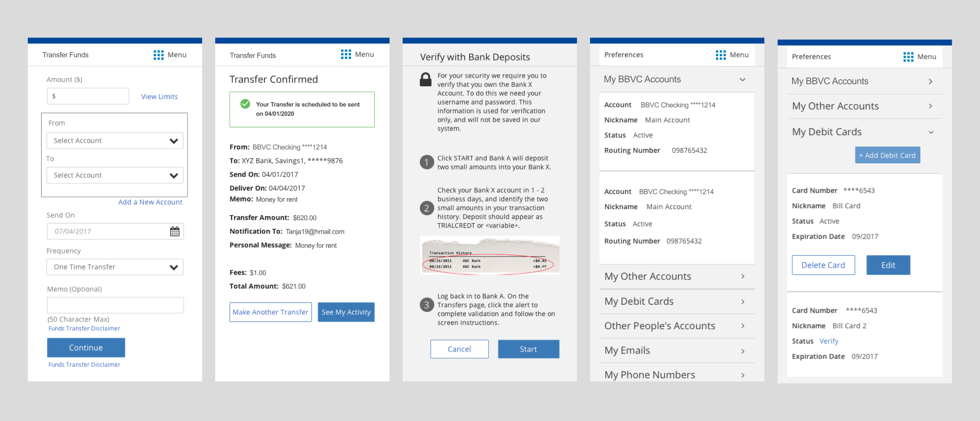Screen dimensions: 980x421
Task: Click the padlock security icon
Action: (425, 79)
